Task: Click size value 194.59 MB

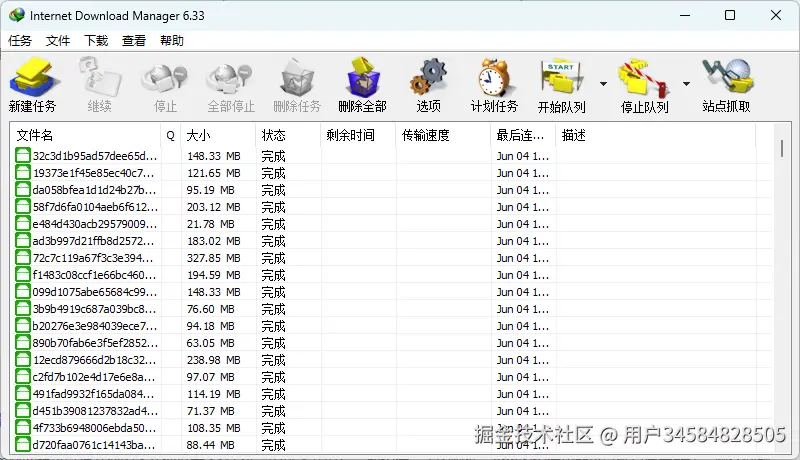Action: (213, 275)
